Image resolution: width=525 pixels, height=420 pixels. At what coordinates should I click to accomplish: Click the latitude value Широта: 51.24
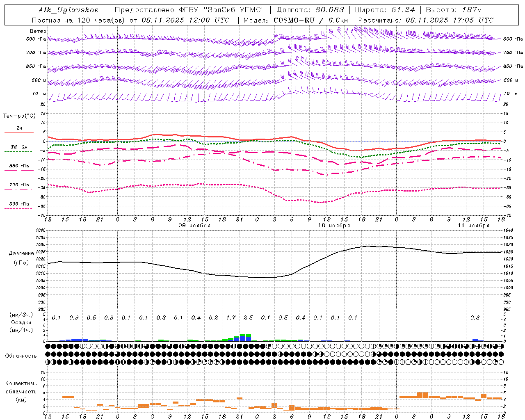[x=385, y=10]
